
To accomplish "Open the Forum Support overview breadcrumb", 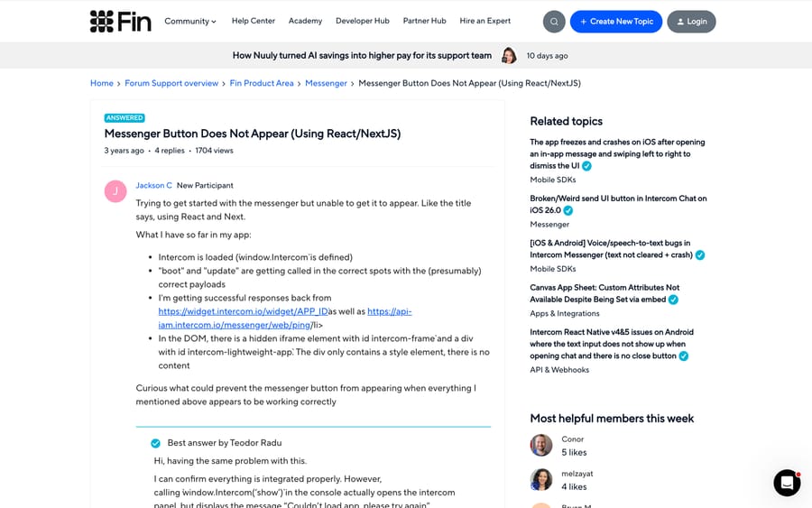I will (171, 83).
